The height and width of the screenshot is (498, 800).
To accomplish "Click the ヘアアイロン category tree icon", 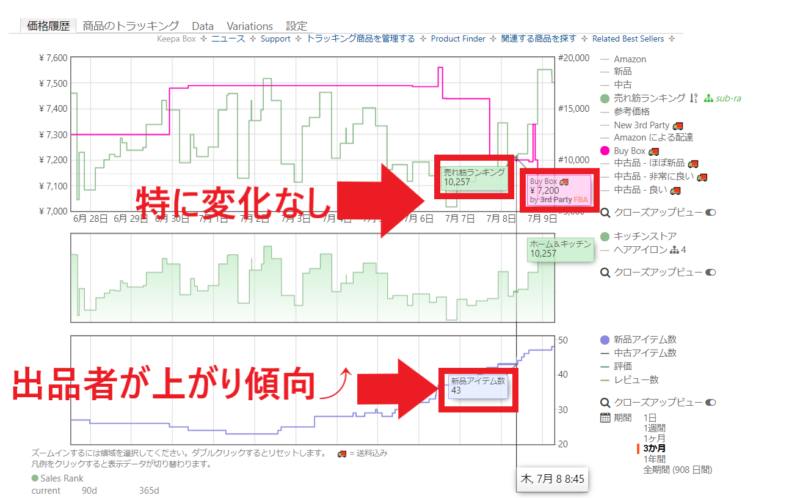I will click(x=672, y=249).
